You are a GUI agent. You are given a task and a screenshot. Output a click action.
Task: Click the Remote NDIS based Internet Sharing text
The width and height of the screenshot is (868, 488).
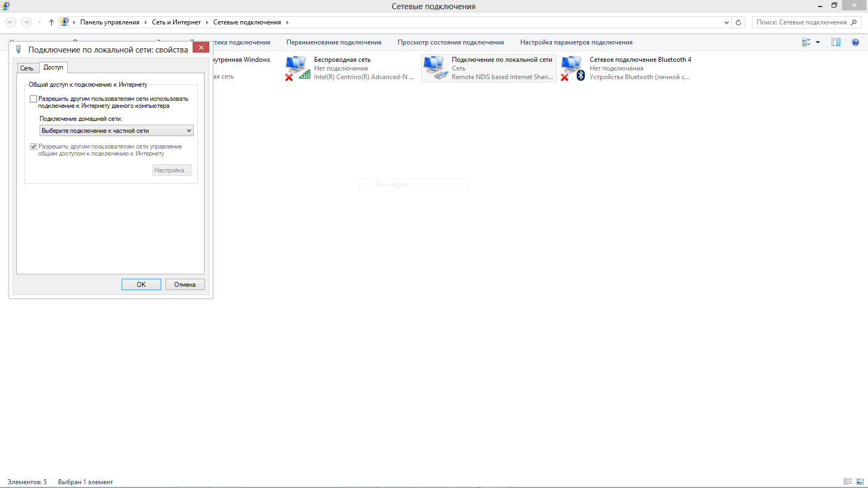click(502, 77)
